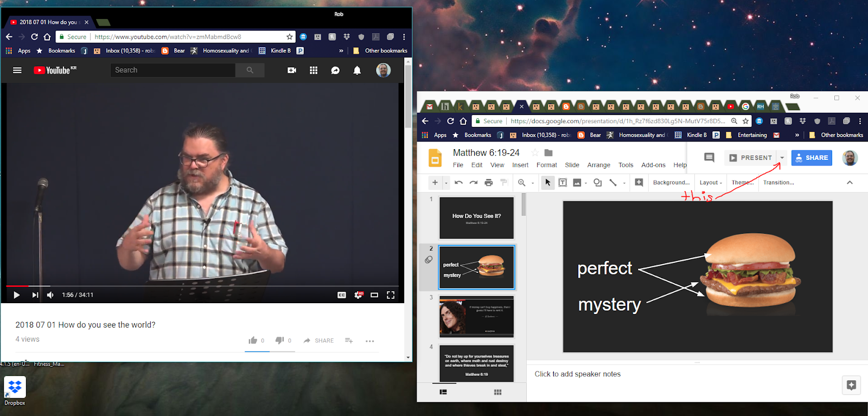The width and height of the screenshot is (868, 416).
Task: Bookmark the YouTube page with the star
Action: 290,37
